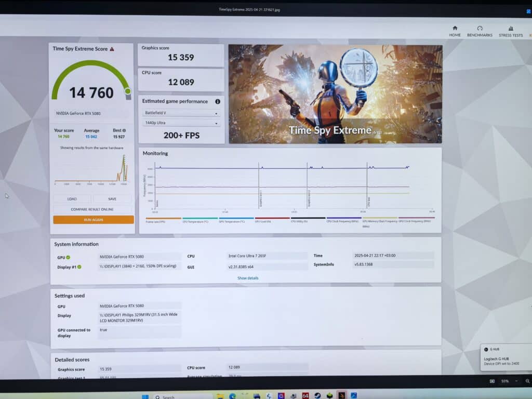The image size is (532, 399).
Task: Click the LOAD button
Action: pyautogui.click(x=72, y=199)
